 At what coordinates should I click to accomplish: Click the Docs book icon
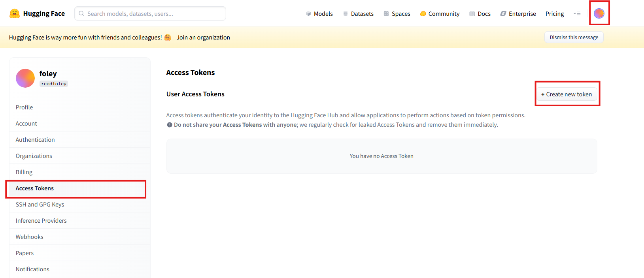point(472,13)
